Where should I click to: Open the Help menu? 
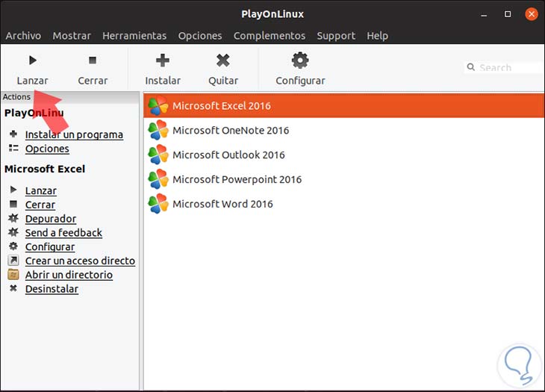coord(378,36)
